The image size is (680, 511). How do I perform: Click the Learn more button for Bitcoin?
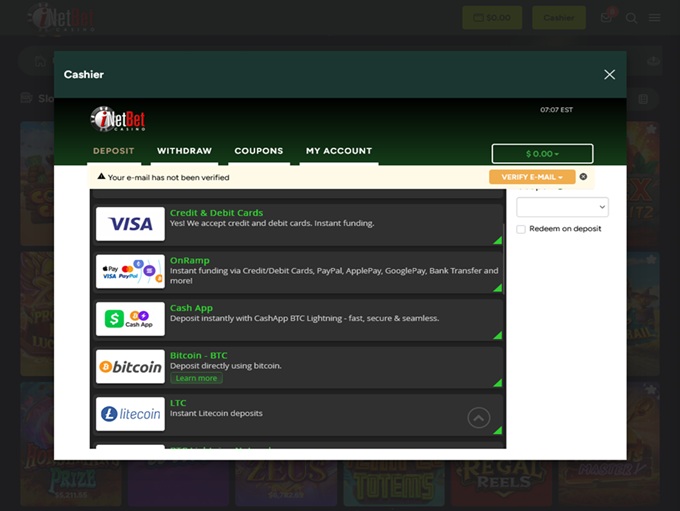pyautogui.click(x=196, y=378)
